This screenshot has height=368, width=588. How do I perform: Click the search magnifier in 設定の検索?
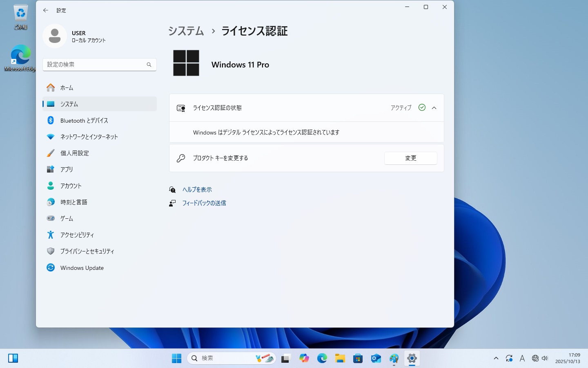click(x=149, y=65)
